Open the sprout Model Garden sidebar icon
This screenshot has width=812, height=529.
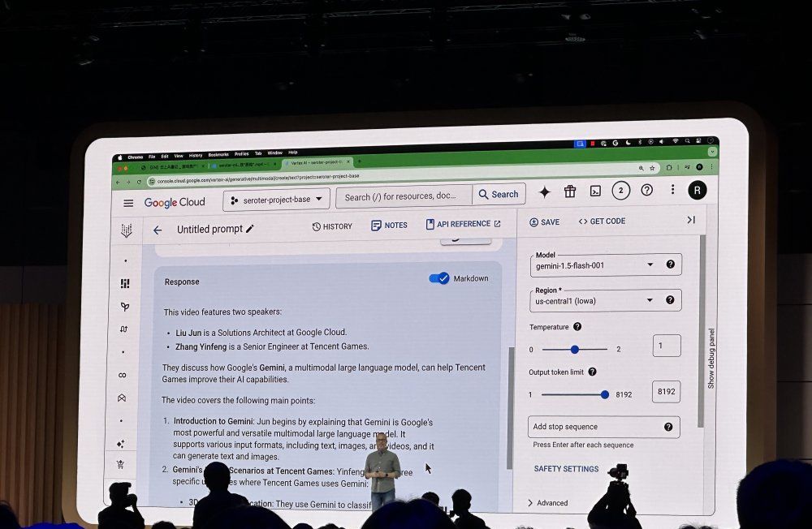[125, 307]
